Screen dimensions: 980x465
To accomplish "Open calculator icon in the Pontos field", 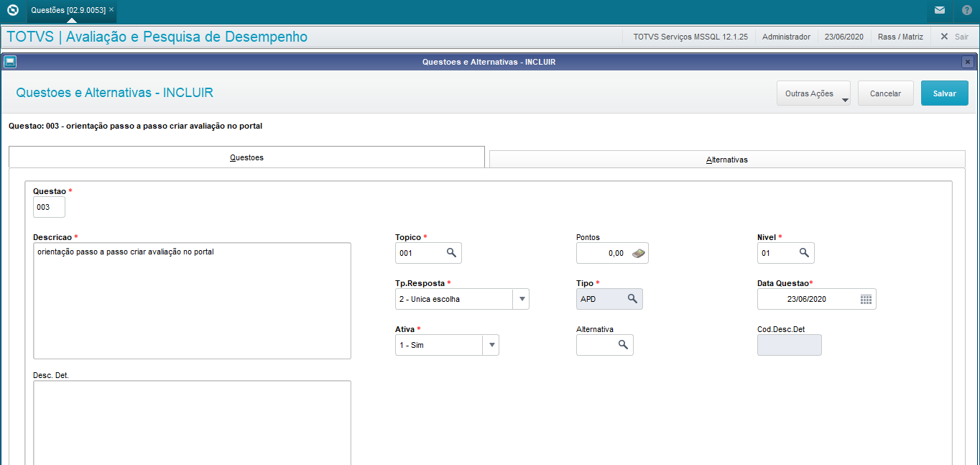I will tap(638, 253).
